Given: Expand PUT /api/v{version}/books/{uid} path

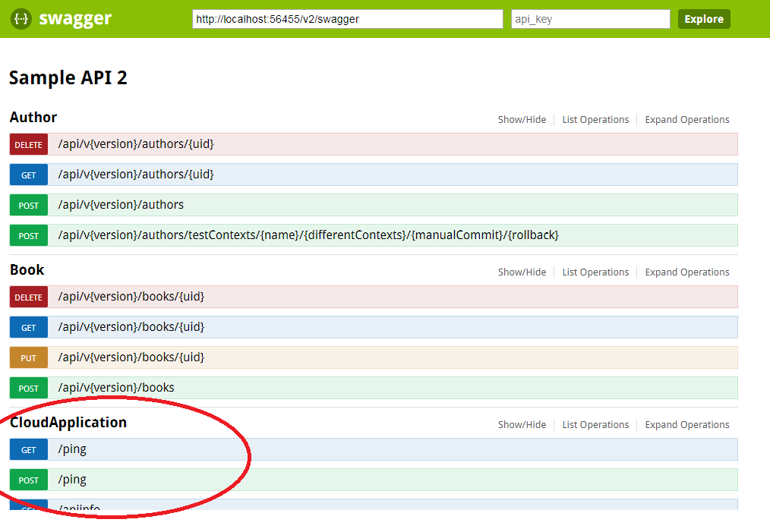Looking at the screenshot, I should (x=131, y=357).
